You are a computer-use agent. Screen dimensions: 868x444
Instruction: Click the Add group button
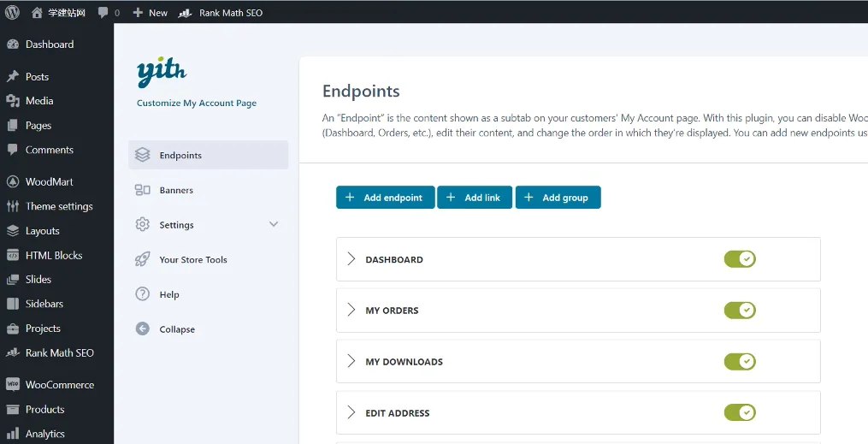pyautogui.click(x=558, y=198)
